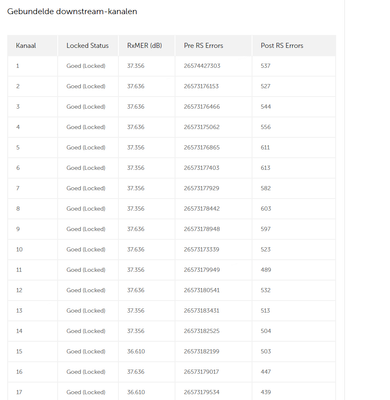This screenshot has width=390, height=400.
Task: Click 'Goed (Locked)' in Kanaal 7 row
Action: pos(86,188)
